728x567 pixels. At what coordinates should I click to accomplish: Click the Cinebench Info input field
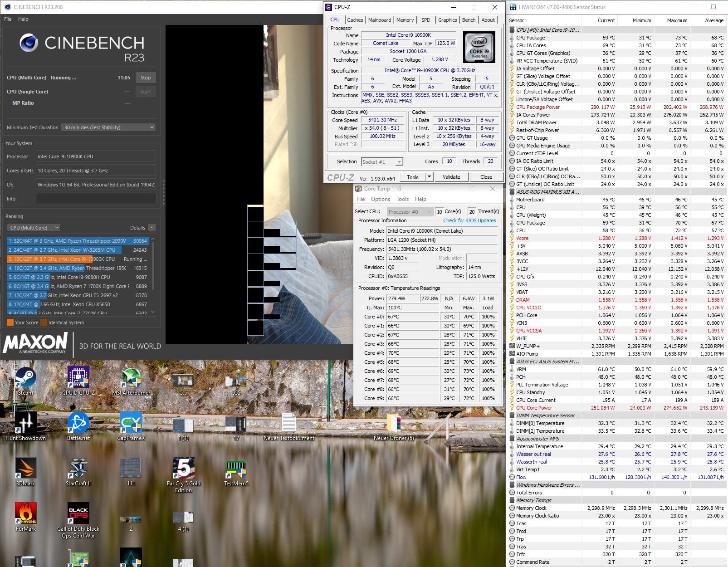pyautogui.click(x=96, y=199)
